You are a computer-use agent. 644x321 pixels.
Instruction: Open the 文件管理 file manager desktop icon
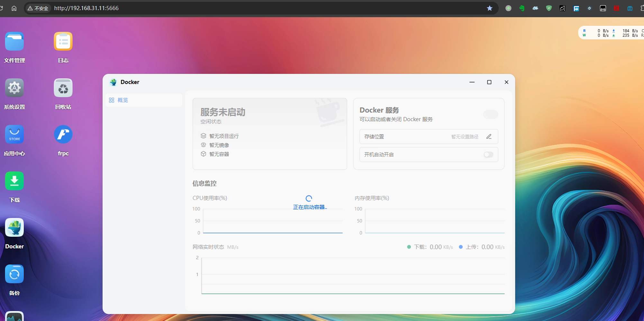coord(14,41)
